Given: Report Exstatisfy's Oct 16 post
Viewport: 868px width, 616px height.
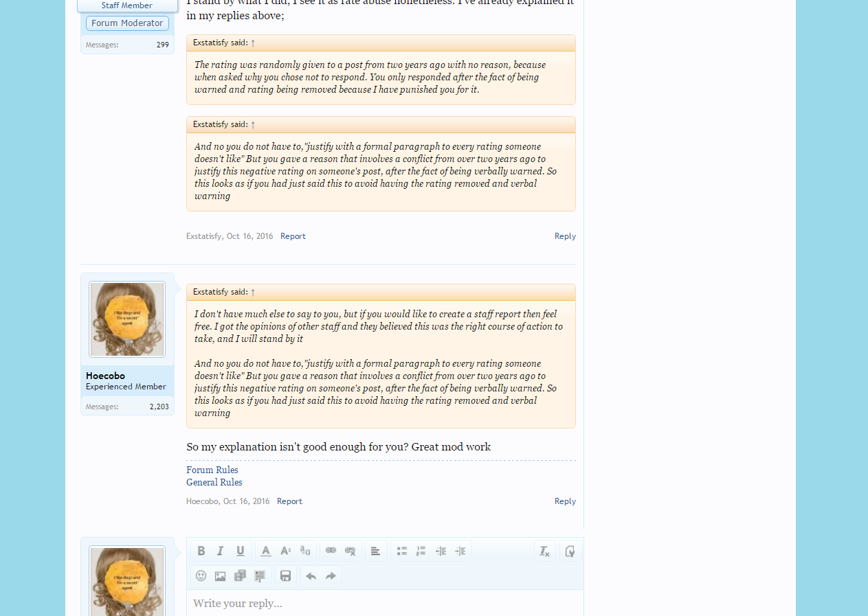Looking at the screenshot, I should click(x=293, y=236).
